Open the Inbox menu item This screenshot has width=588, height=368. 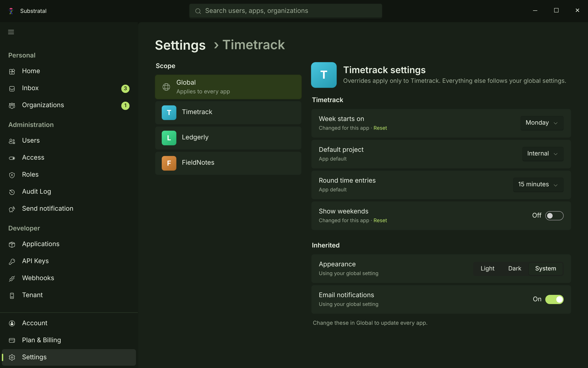pyautogui.click(x=69, y=88)
